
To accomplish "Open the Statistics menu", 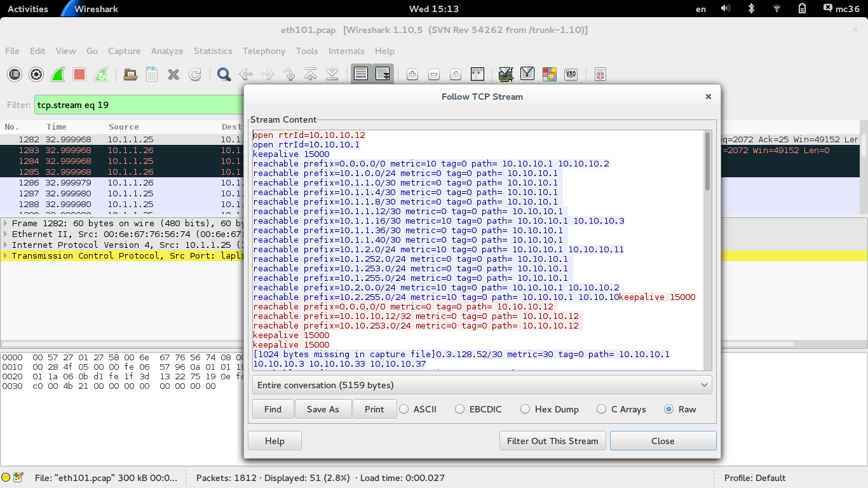I will coord(213,51).
